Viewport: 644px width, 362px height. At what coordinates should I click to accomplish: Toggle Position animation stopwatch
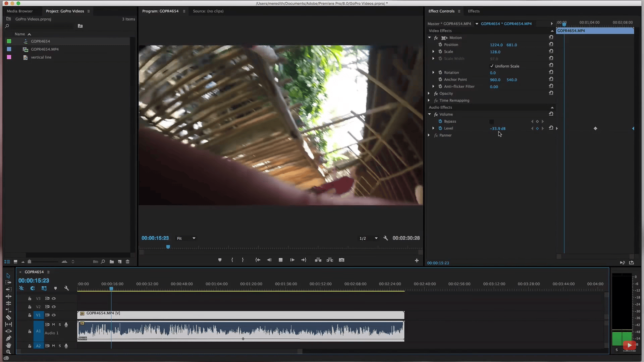click(440, 45)
